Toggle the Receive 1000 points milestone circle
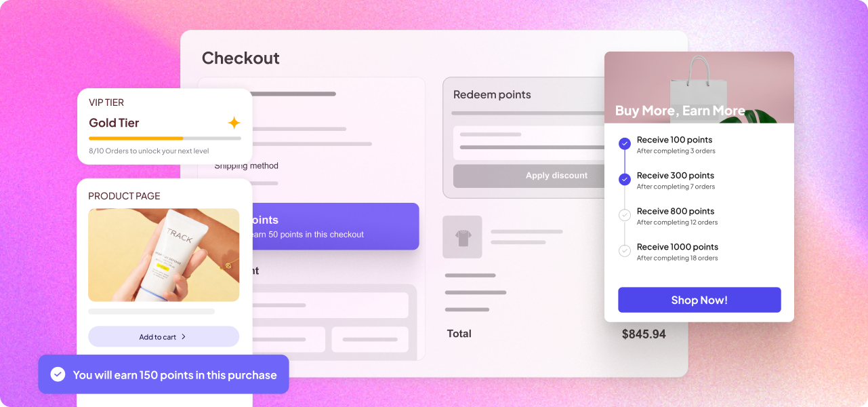The height and width of the screenshot is (407, 868). pos(625,250)
